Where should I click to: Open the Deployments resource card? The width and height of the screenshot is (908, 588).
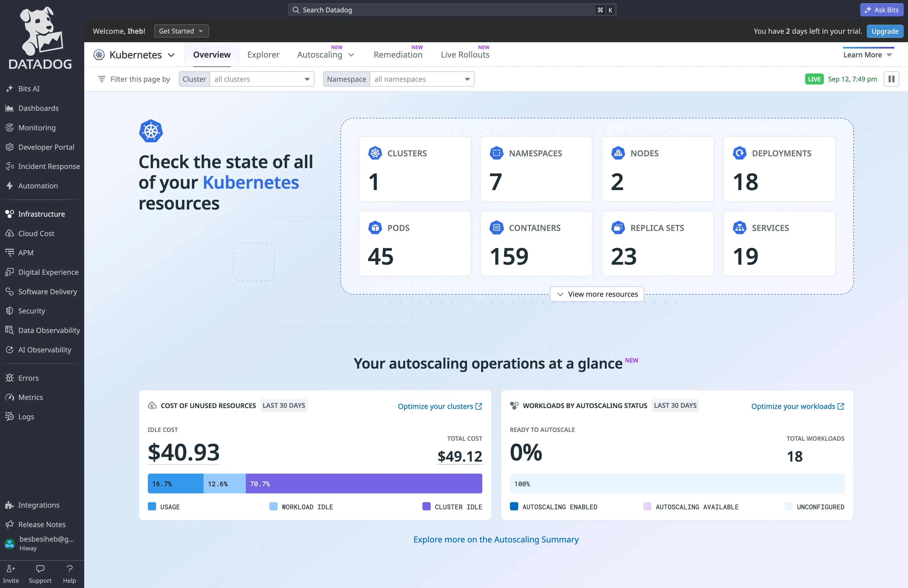click(x=779, y=169)
